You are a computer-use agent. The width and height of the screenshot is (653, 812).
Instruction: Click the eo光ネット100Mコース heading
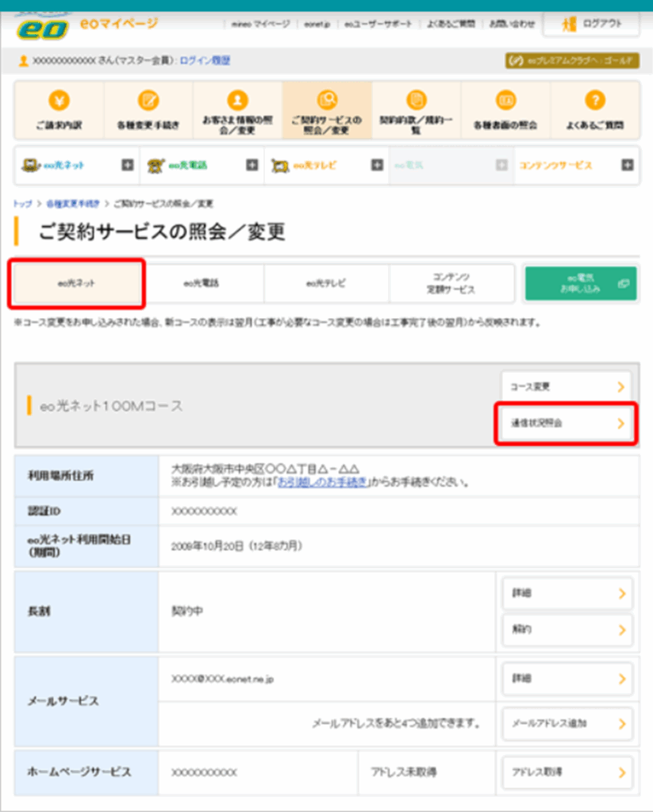tap(111, 406)
